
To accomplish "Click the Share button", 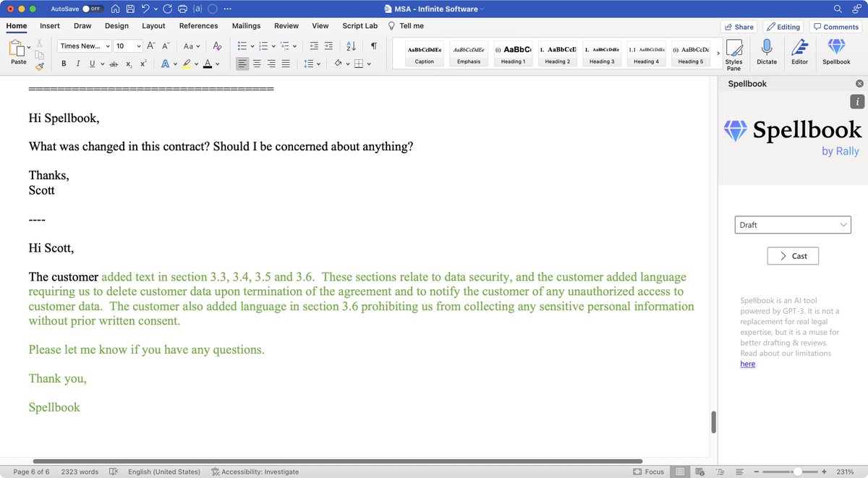I will (739, 27).
